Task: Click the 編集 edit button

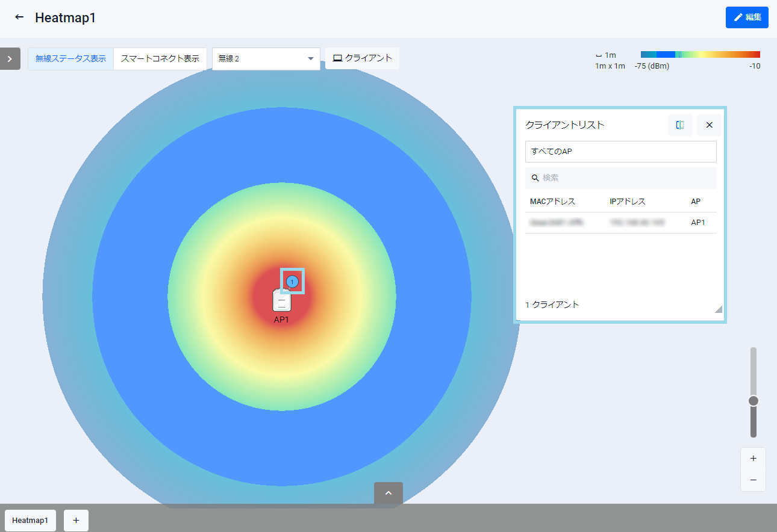Action: pyautogui.click(x=747, y=17)
